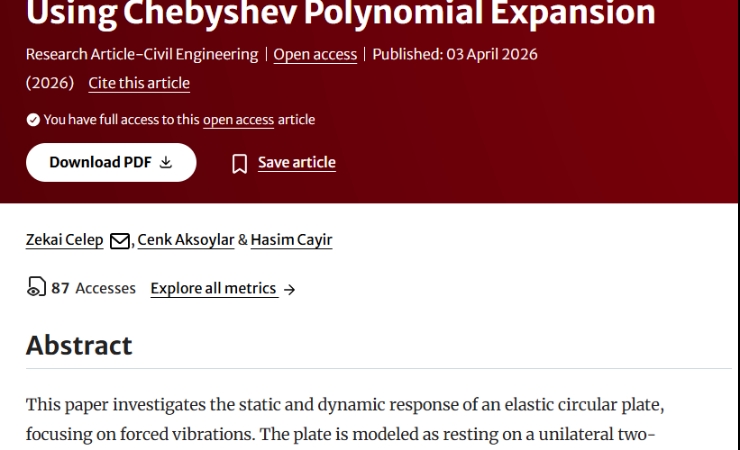The height and width of the screenshot is (450, 740).
Task: Click the envelope icon after Zekai Celep
Action: pos(119,240)
